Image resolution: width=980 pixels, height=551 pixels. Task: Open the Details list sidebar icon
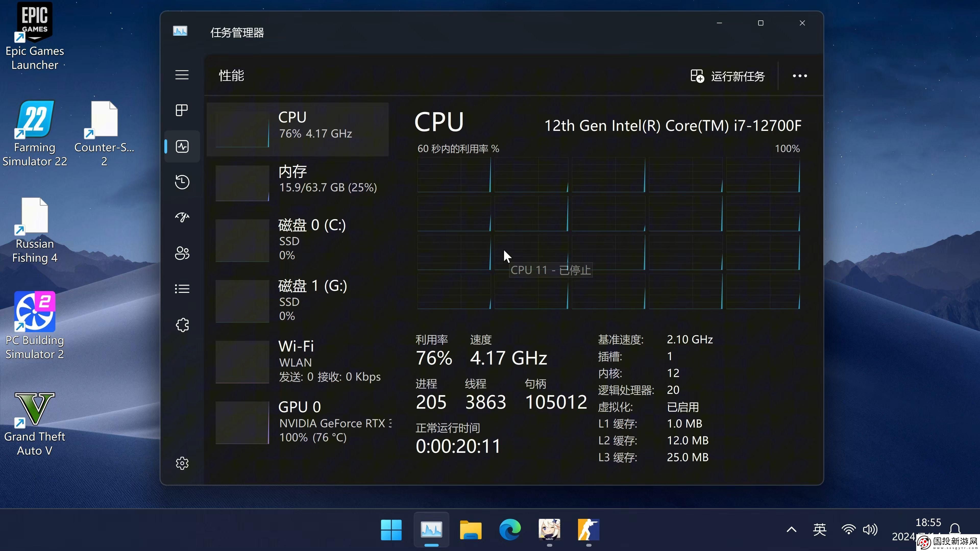click(x=182, y=289)
